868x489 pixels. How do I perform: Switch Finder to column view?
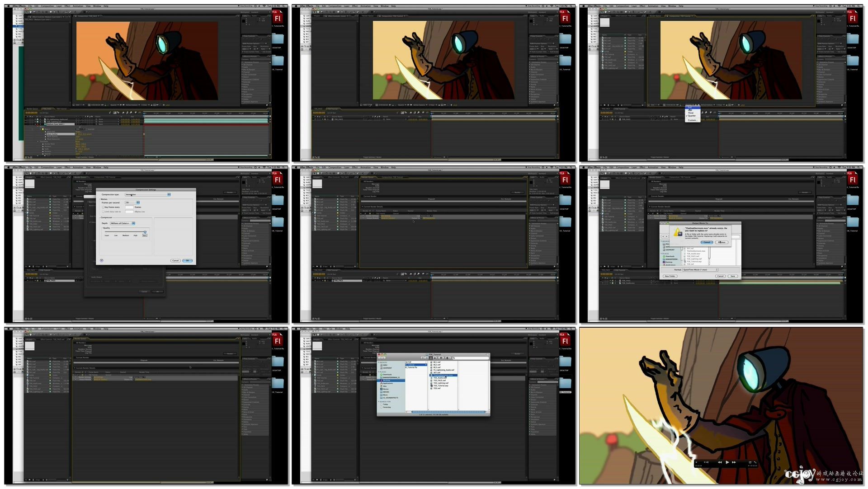430,358
